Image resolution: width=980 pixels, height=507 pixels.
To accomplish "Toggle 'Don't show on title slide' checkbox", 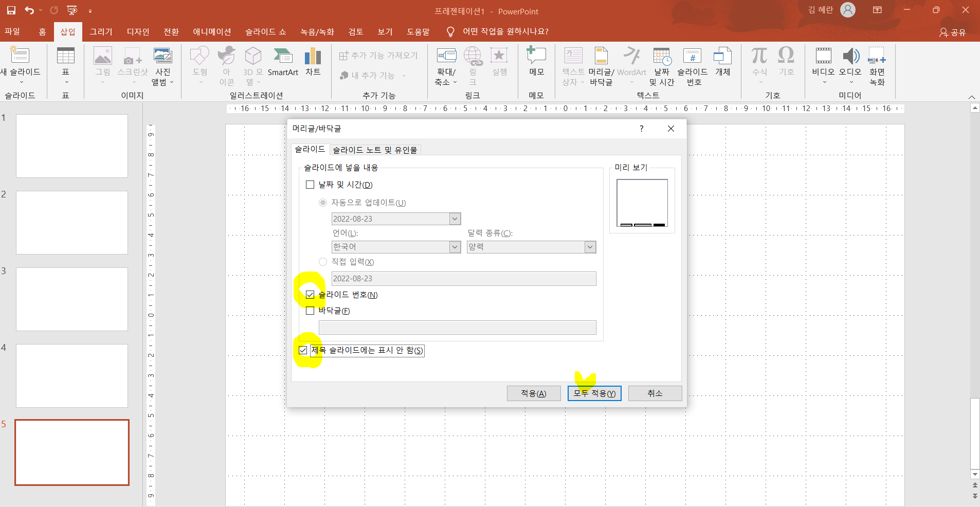I will coord(303,350).
